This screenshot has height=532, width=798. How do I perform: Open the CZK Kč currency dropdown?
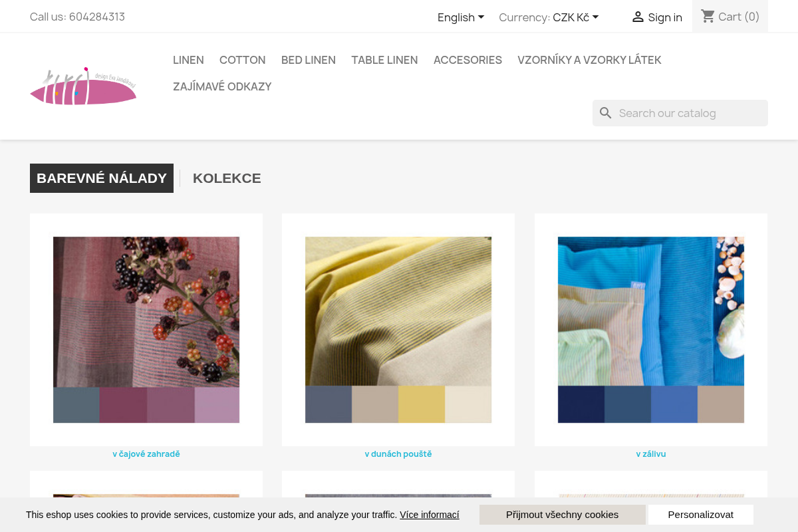click(x=576, y=17)
